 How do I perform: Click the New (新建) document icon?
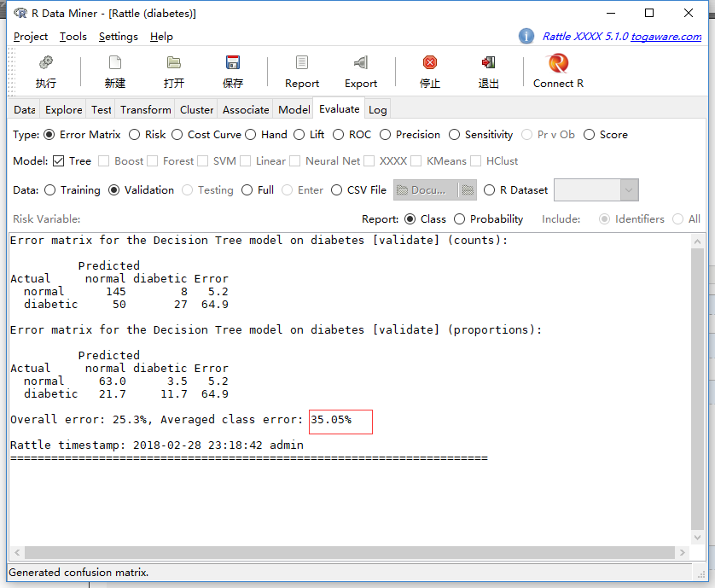tap(115, 62)
